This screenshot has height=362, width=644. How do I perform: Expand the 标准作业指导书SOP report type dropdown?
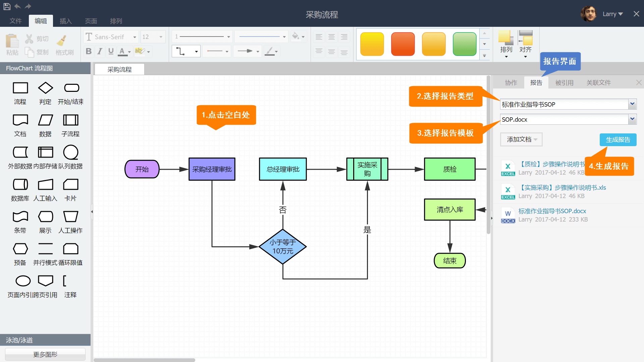pos(632,104)
